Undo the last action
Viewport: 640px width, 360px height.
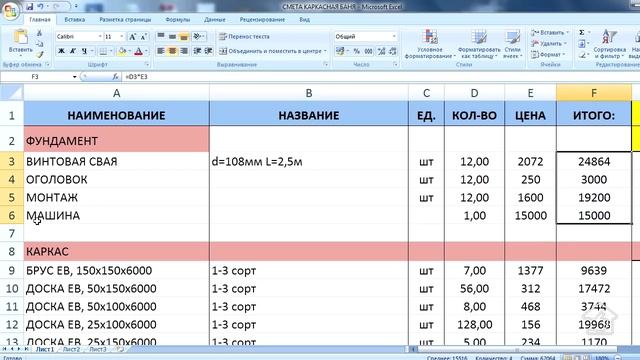click(40, 7)
